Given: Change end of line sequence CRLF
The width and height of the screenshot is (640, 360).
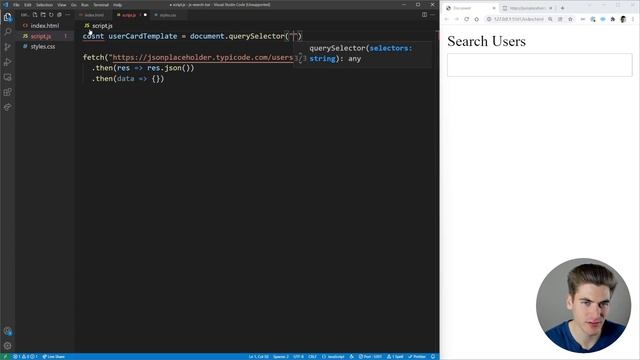Looking at the screenshot, I should (312, 357).
